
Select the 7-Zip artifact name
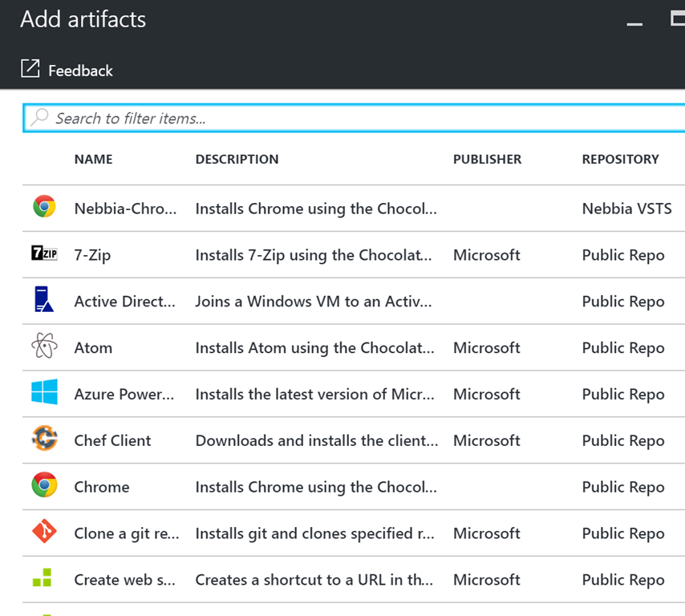pyautogui.click(x=92, y=255)
